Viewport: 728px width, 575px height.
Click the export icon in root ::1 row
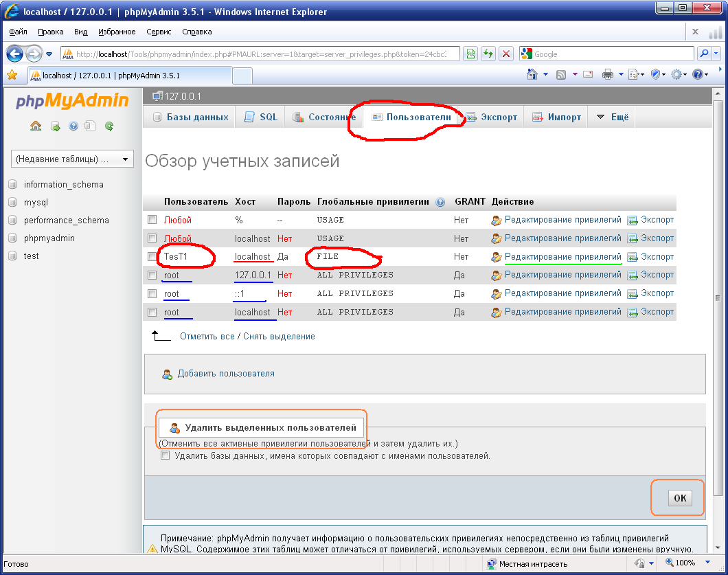click(633, 294)
